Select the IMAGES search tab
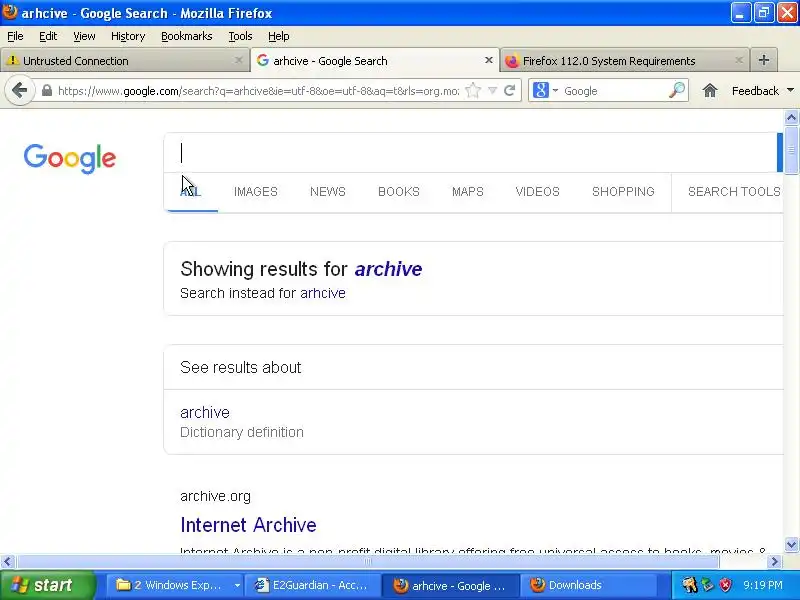Viewport: 800px width, 600px height. pos(256,192)
